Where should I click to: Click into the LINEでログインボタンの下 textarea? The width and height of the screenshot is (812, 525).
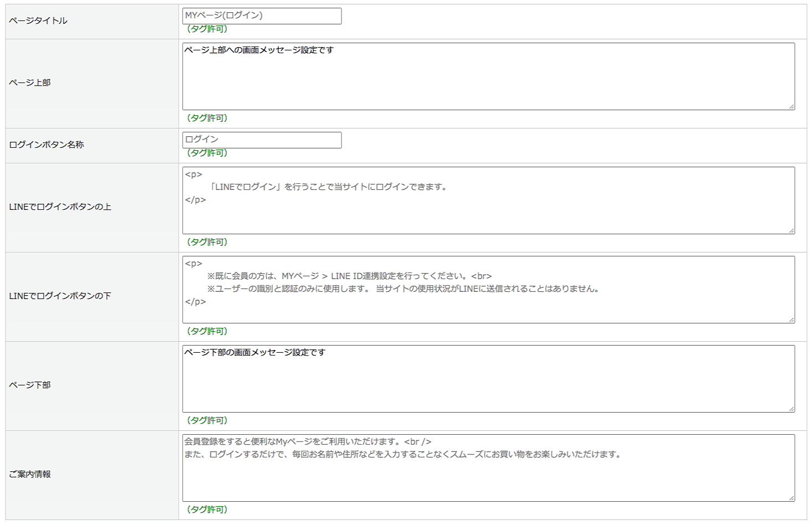[x=488, y=290]
